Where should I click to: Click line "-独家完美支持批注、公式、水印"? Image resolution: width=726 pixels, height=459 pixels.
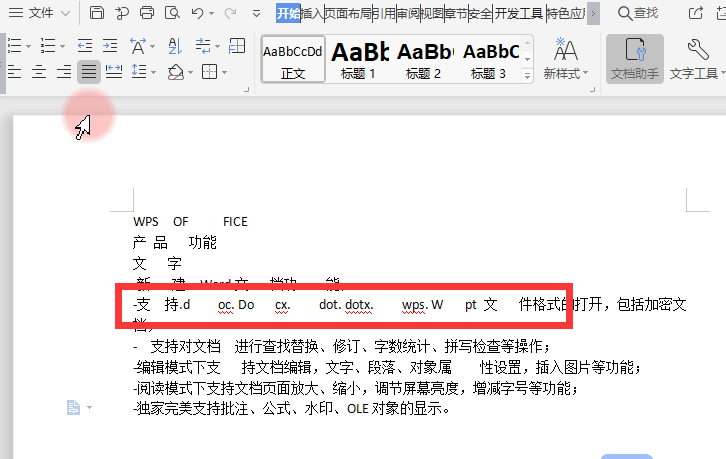tap(291, 409)
